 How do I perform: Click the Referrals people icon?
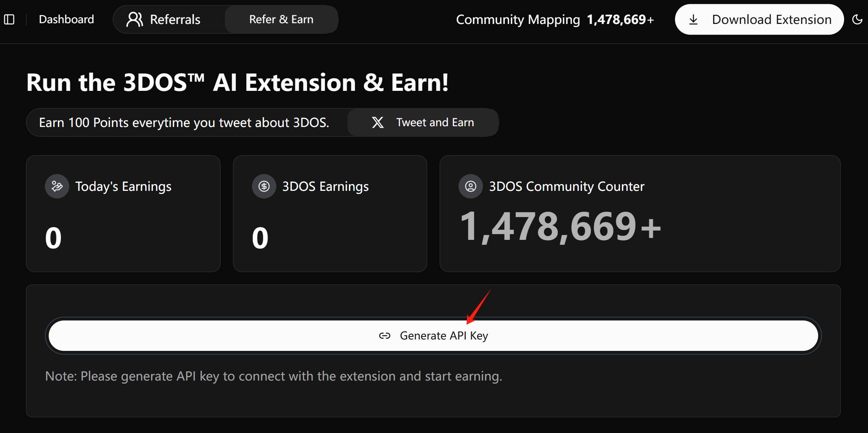click(134, 19)
